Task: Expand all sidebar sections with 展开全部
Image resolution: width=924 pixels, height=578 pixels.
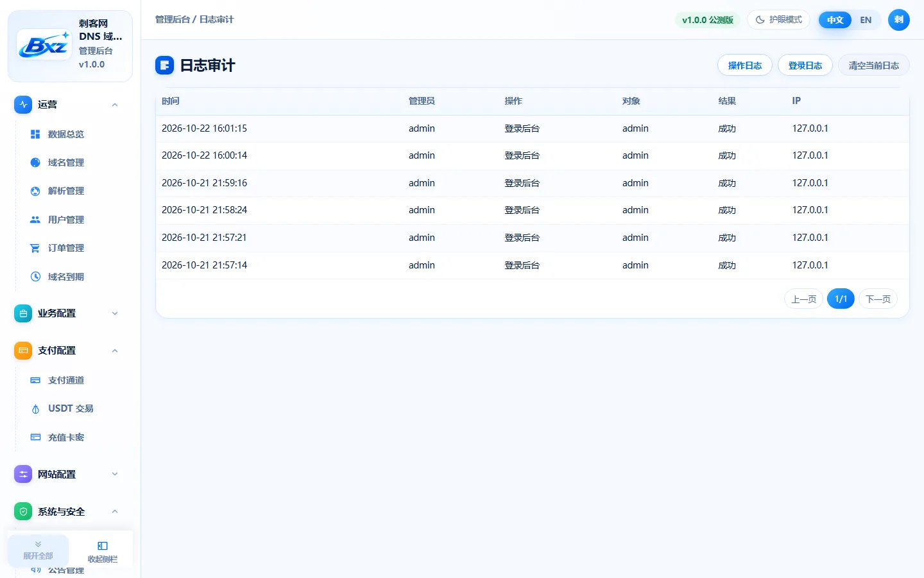Action: point(38,550)
